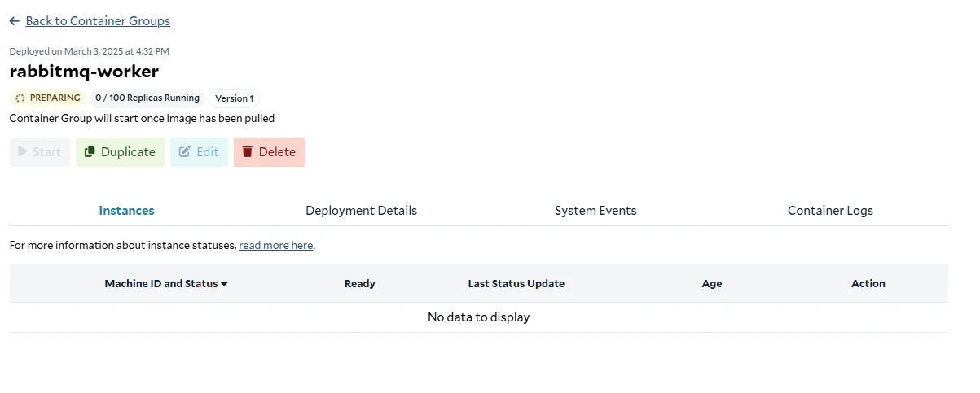Screen dimensions: 980x393
Task: Switch to the Instances tab
Action: (126, 210)
